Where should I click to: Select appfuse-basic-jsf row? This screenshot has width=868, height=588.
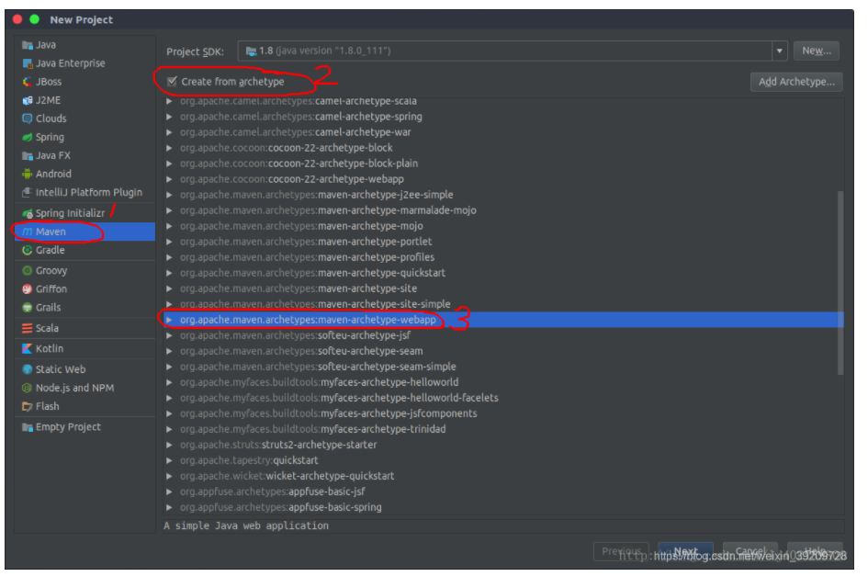(503, 492)
